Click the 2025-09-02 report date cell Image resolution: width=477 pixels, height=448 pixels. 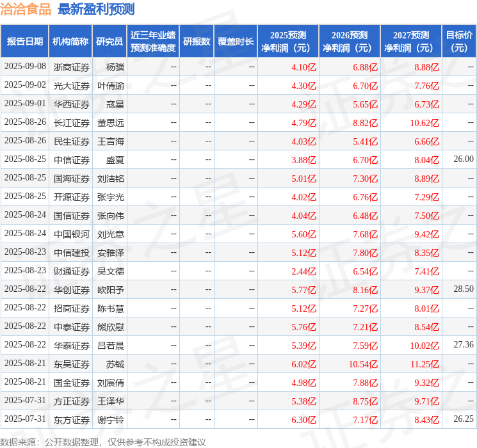[25, 85]
